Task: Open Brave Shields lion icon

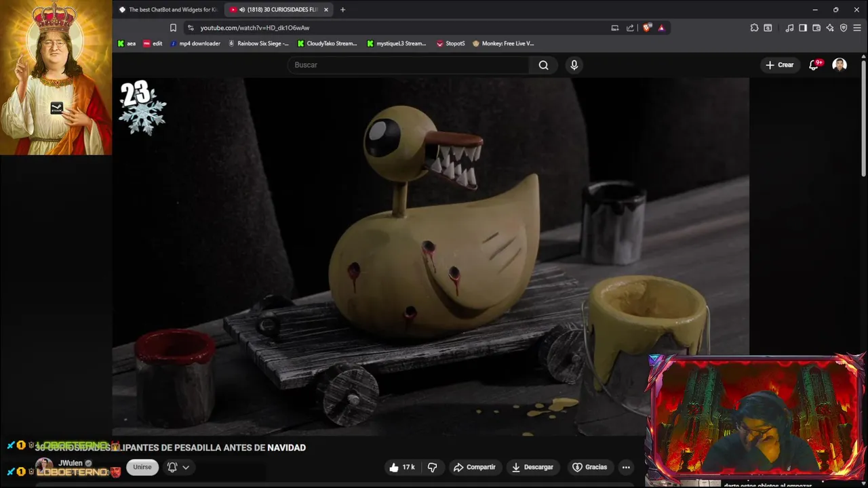Action: pos(647,28)
